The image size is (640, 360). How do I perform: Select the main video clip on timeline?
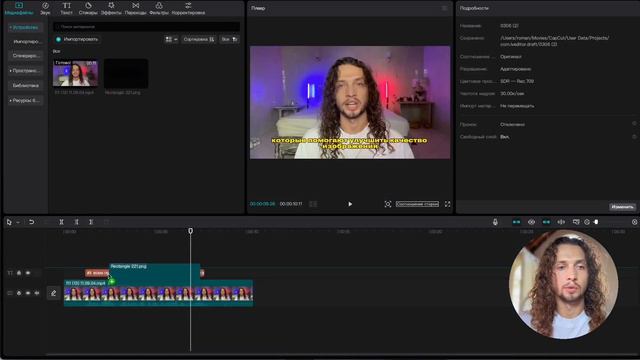(158, 293)
